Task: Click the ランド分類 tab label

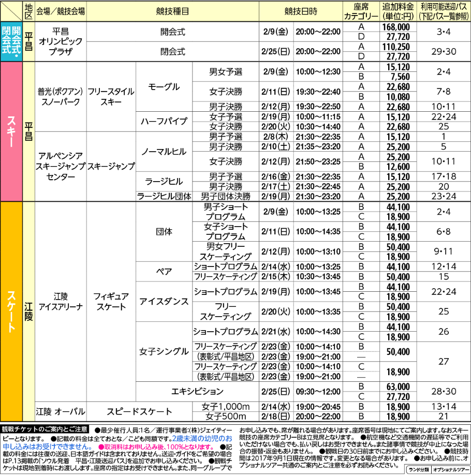Action: [x=418, y=470]
